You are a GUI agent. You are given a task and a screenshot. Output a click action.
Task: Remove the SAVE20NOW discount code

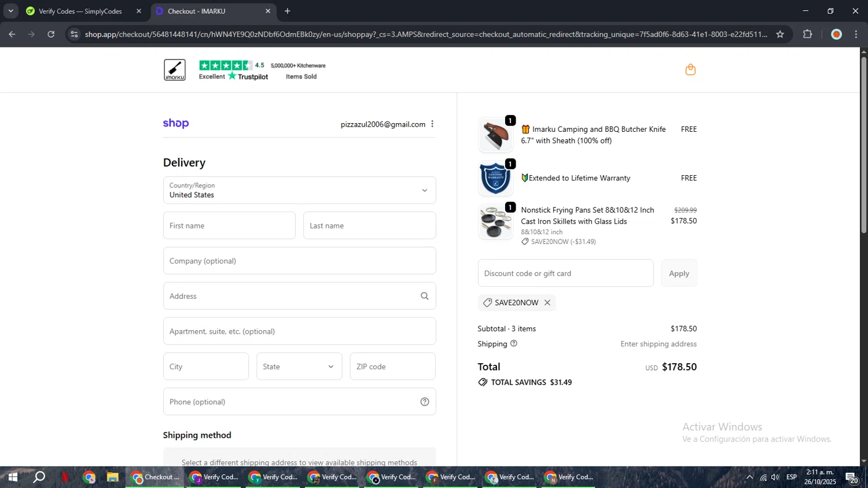tap(547, 302)
